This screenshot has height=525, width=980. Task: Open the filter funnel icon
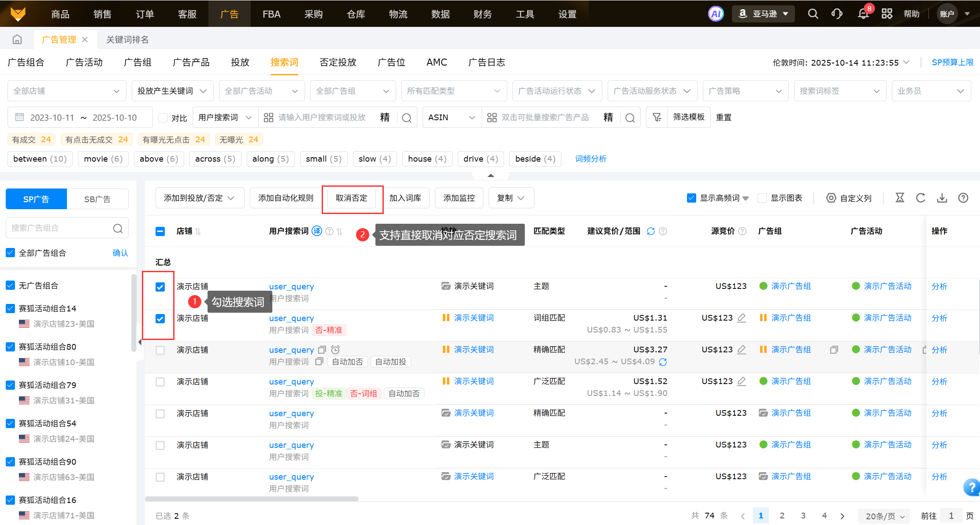coord(657,117)
